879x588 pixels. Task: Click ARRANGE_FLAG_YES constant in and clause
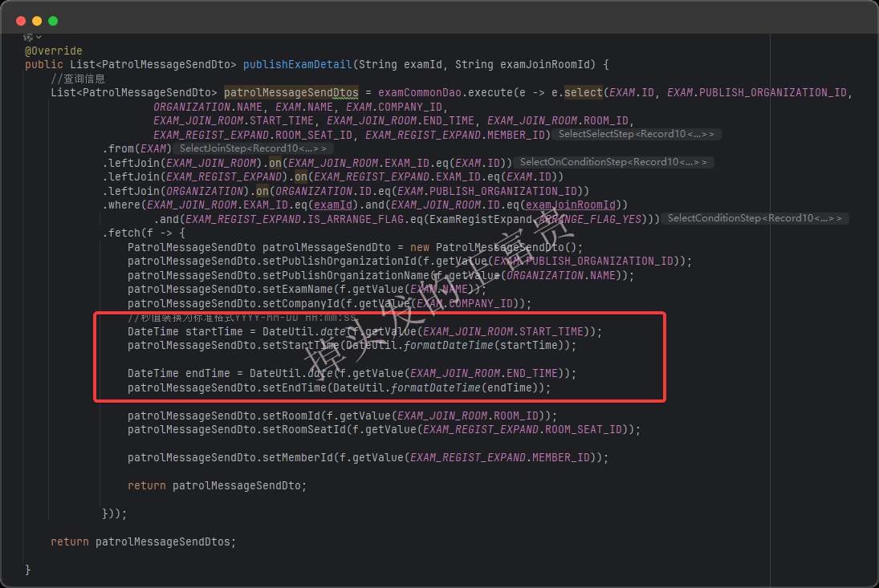coord(590,219)
